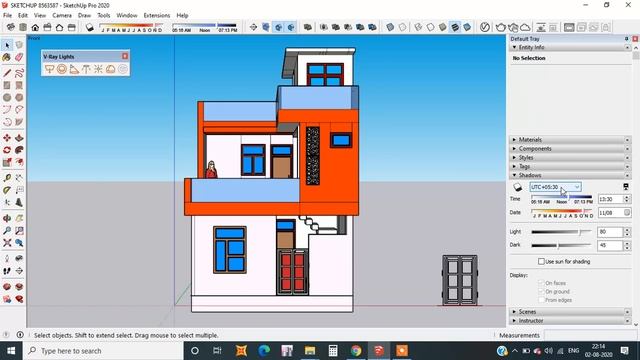Choose the Protractor tool
This screenshot has height=360, width=640.
click(x=7, y=190)
